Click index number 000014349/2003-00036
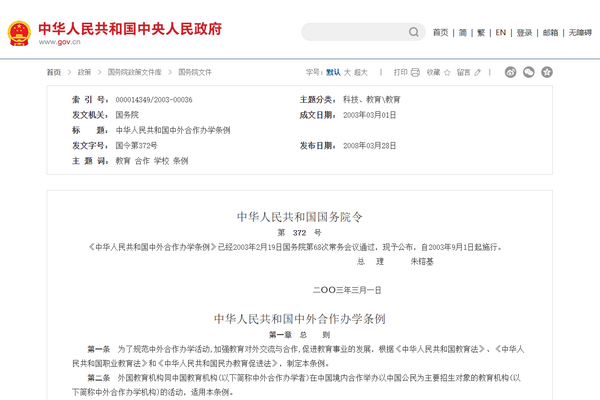Image resolution: width=600 pixels, height=400 pixels. [x=154, y=100]
